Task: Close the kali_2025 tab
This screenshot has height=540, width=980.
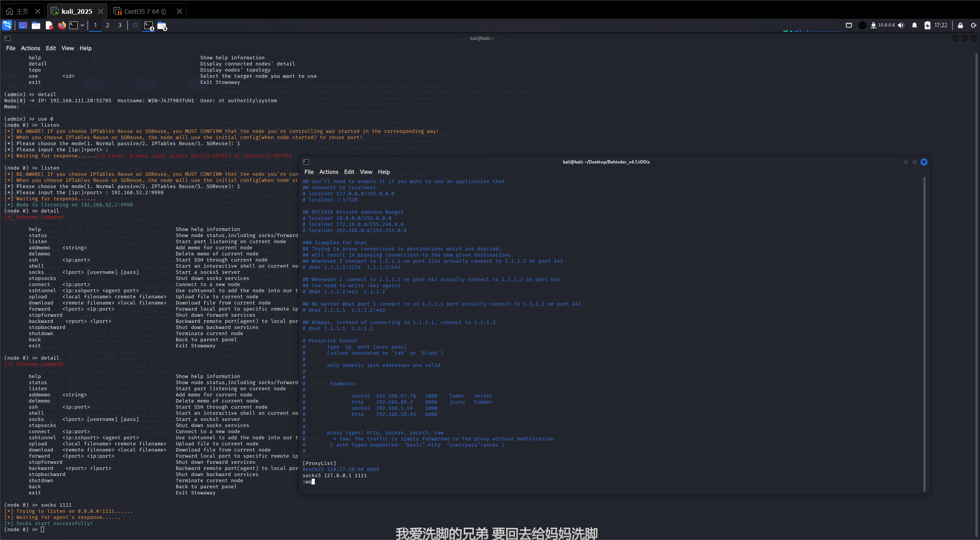Action: (100, 11)
